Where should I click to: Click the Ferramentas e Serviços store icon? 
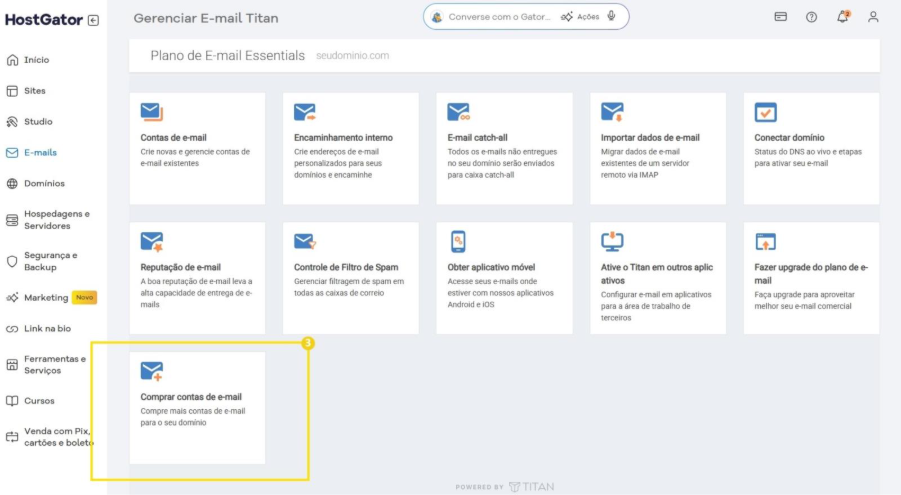click(12, 364)
